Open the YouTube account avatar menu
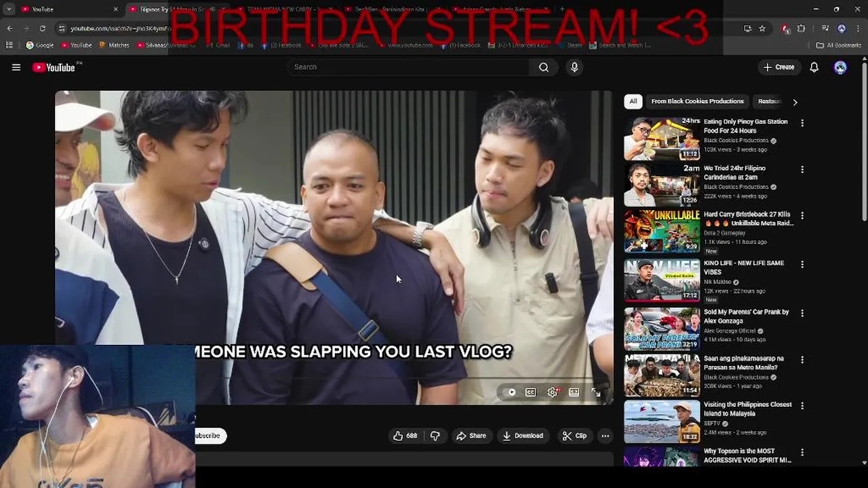 (x=840, y=67)
